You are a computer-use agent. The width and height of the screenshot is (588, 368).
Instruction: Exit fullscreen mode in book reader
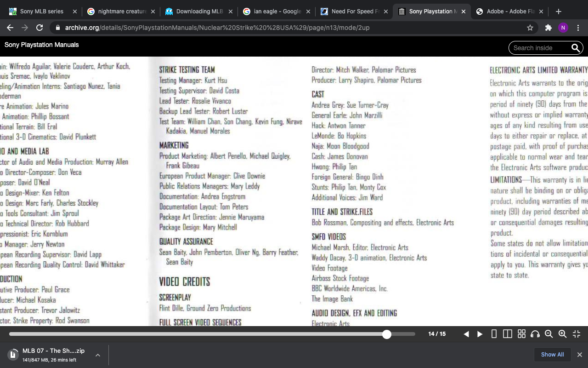point(577,334)
